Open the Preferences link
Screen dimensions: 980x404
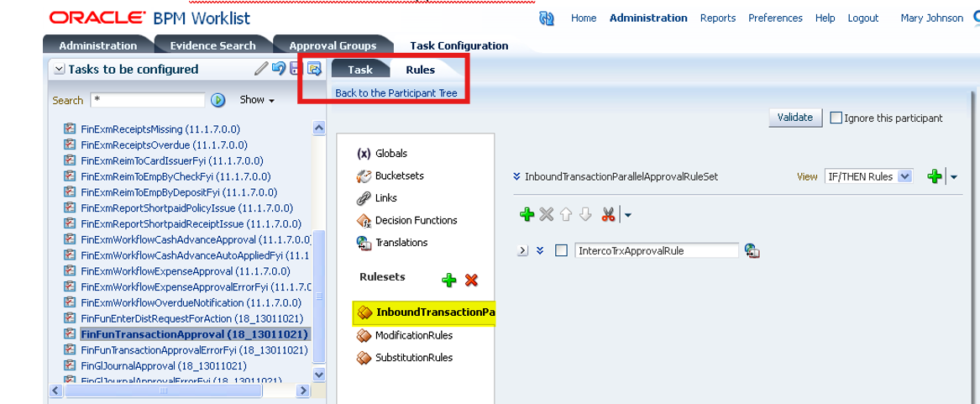pyautogui.click(x=775, y=18)
